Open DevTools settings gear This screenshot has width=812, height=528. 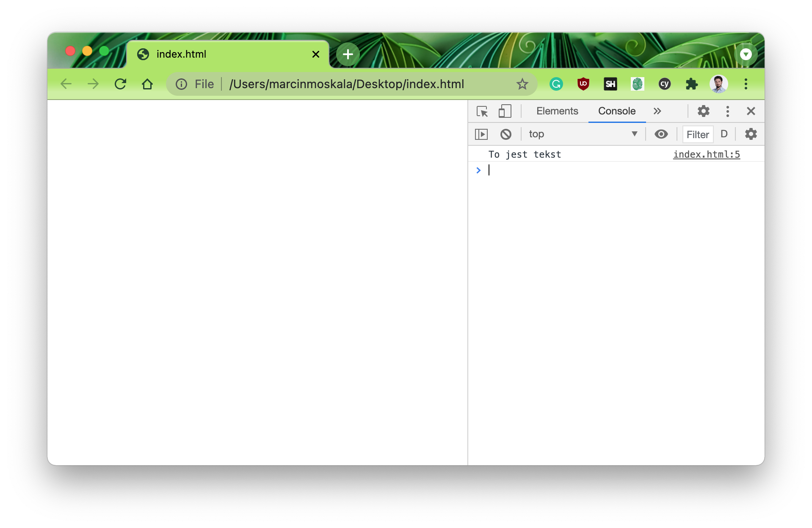coord(703,111)
